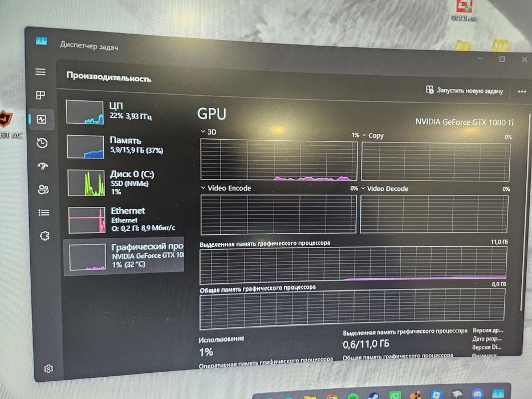Select the Performance page sidebar icon

(x=42, y=120)
